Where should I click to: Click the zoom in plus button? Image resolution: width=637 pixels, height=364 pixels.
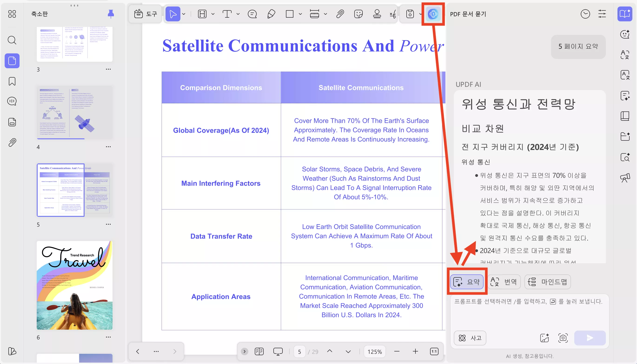pos(415,351)
